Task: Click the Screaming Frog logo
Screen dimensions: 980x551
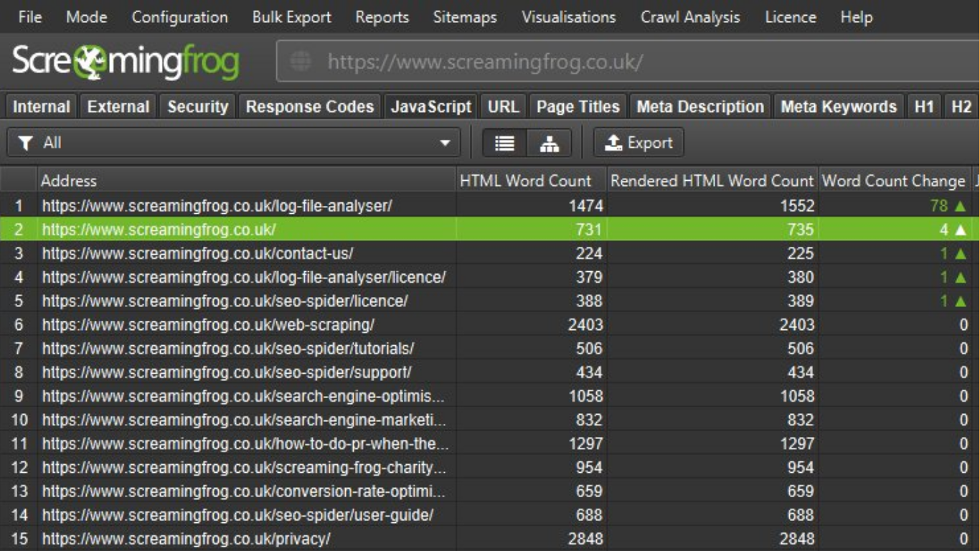Action: (x=126, y=62)
